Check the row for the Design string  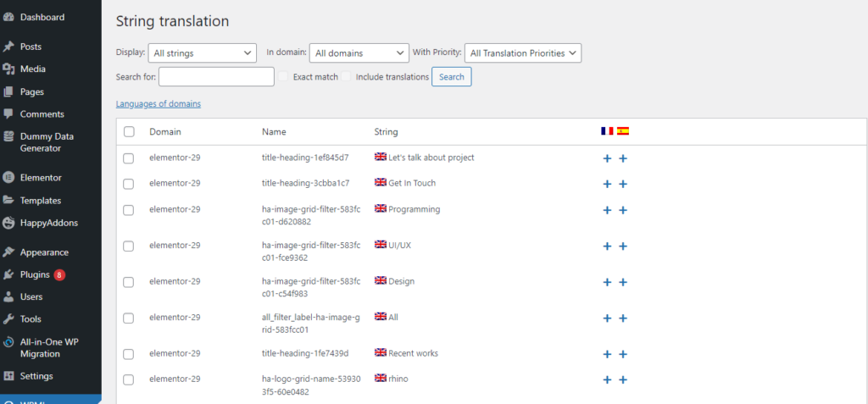129,282
